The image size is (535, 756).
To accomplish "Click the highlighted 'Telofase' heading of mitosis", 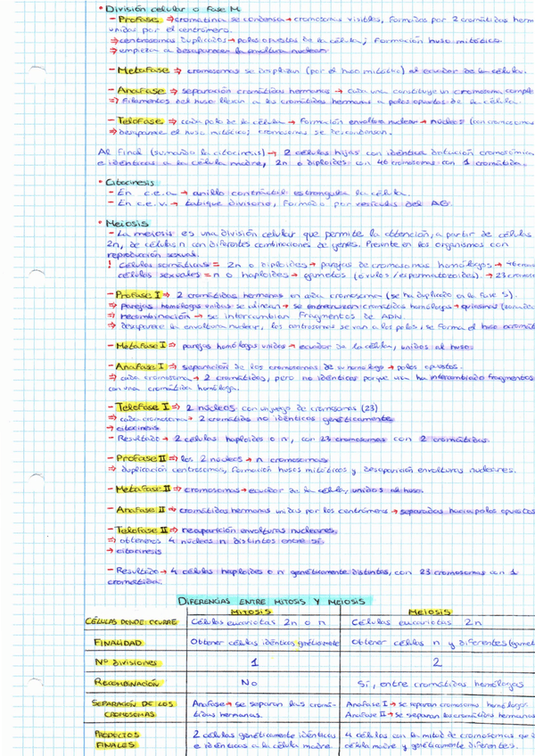I will tap(140, 121).
